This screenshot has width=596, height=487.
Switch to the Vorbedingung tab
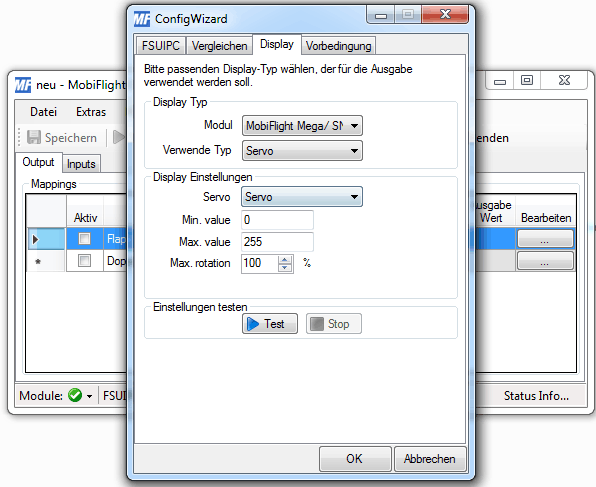click(339, 46)
